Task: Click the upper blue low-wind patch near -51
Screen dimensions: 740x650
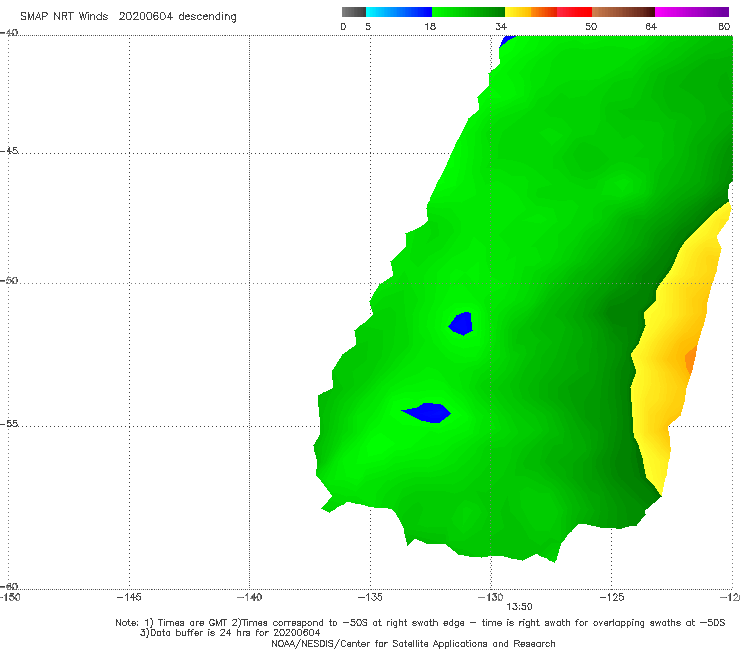Action: click(x=461, y=324)
